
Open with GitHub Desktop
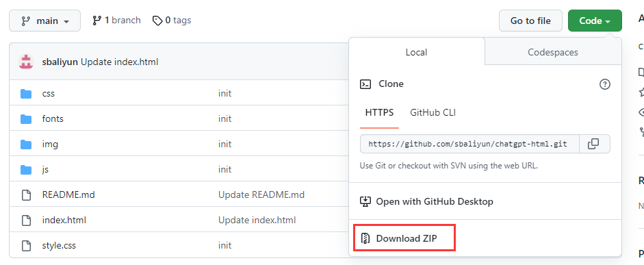pyautogui.click(x=426, y=202)
